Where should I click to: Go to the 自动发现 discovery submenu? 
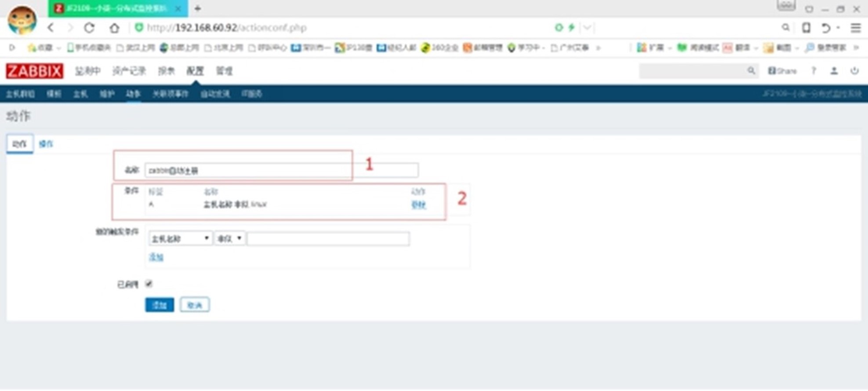tap(215, 94)
